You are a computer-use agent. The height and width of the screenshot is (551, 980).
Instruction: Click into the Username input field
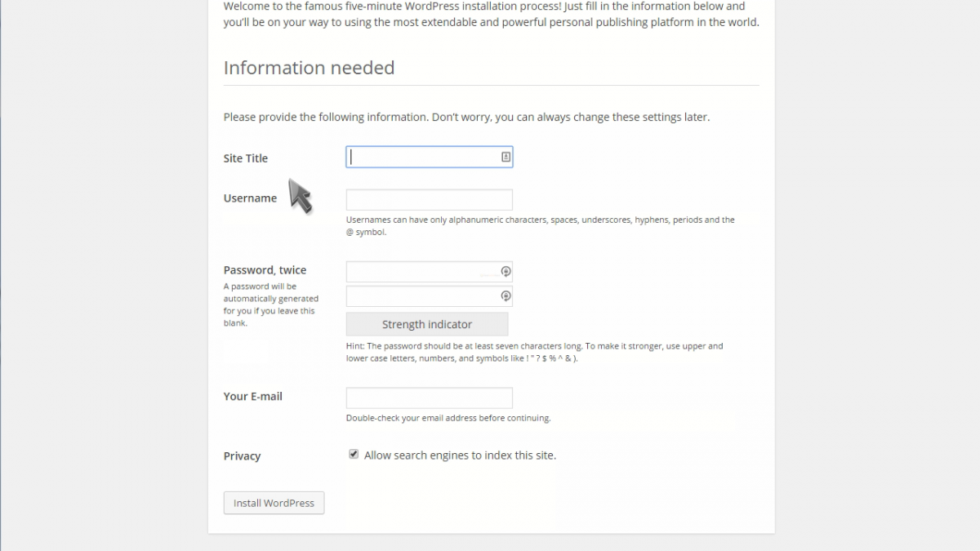[430, 200]
